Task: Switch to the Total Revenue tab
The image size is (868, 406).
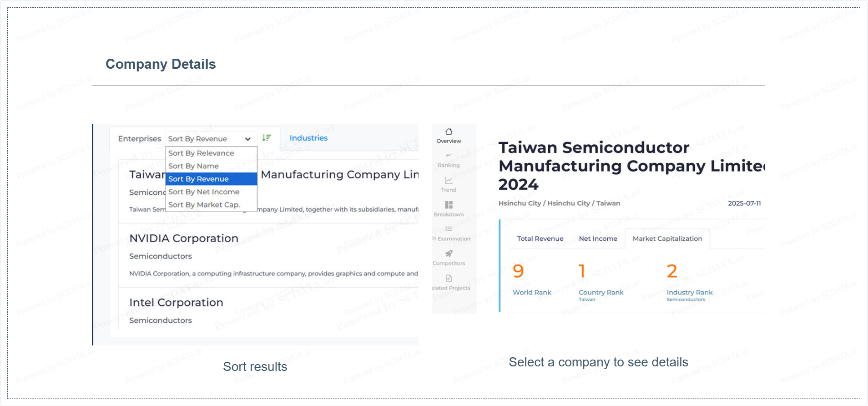Action: (540, 239)
